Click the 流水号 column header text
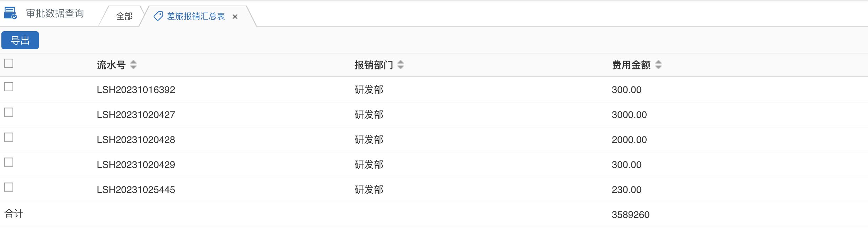 coord(111,65)
